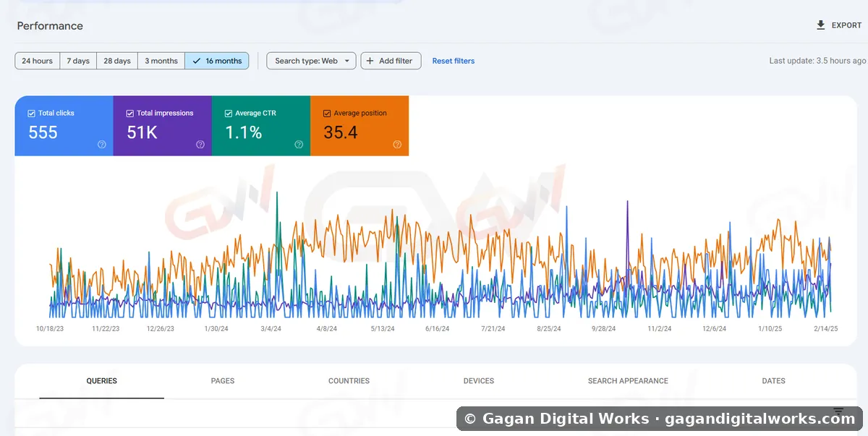The image size is (868, 436).
Task: Click the 3/4/24 date axis label
Action: [x=271, y=328]
